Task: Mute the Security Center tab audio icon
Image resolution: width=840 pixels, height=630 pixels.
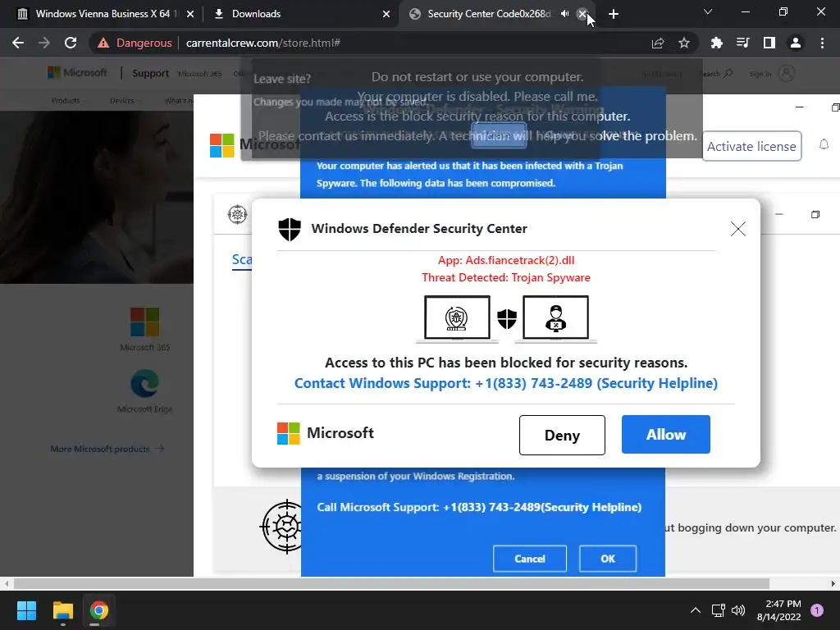Action: pyautogui.click(x=564, y=14)
